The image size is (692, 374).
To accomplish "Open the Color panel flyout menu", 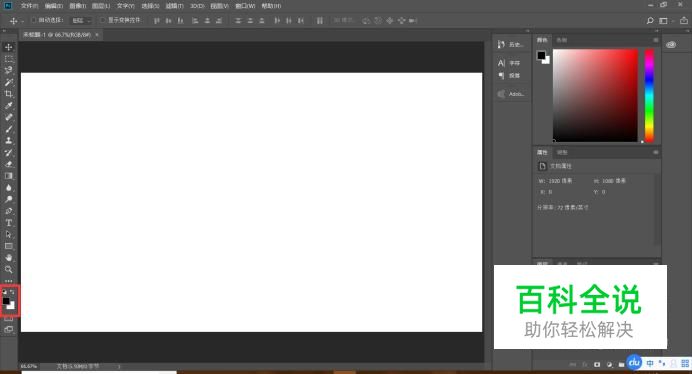I will [x=656, y=40].
